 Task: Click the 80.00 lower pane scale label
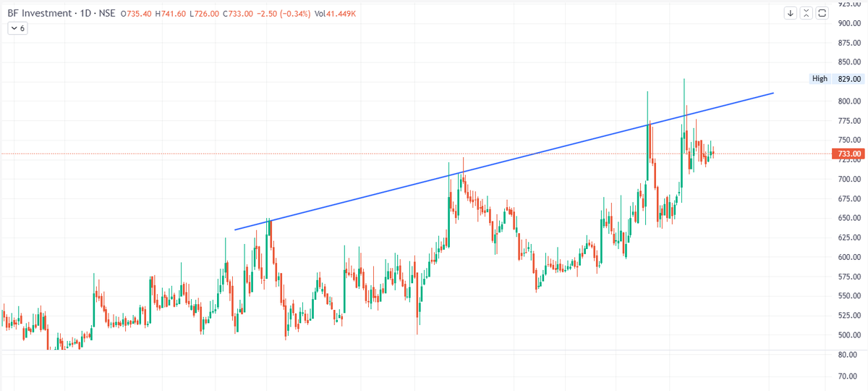(847, 355)
